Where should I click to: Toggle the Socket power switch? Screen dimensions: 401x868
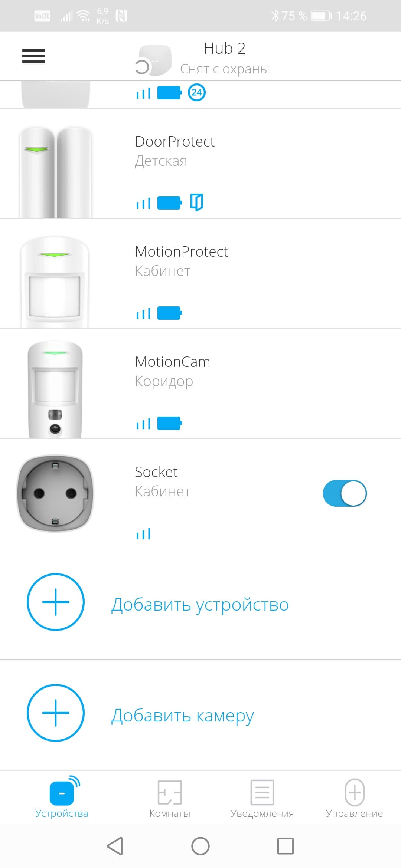click(x=345, y=493)
